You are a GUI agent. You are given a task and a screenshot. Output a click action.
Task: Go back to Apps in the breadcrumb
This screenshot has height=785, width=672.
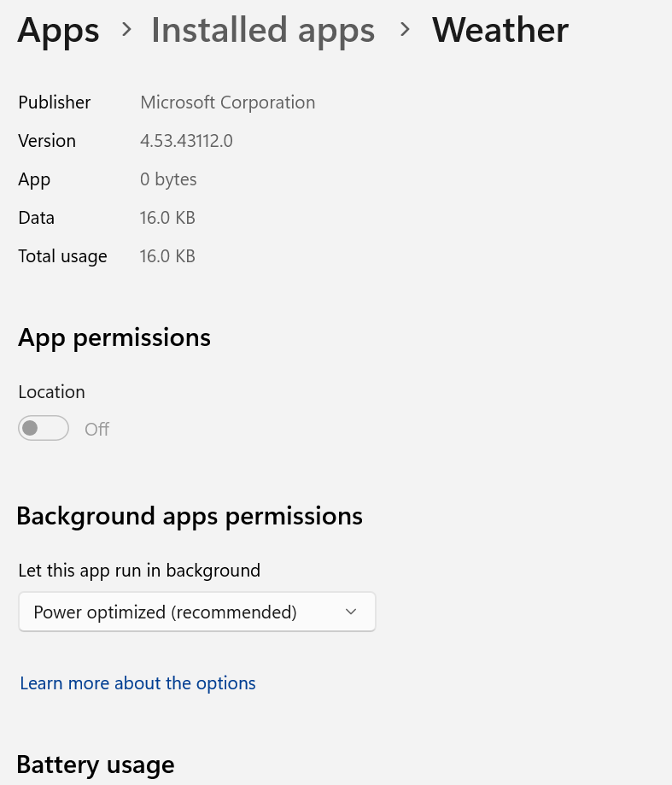click(x=58, y=31)
